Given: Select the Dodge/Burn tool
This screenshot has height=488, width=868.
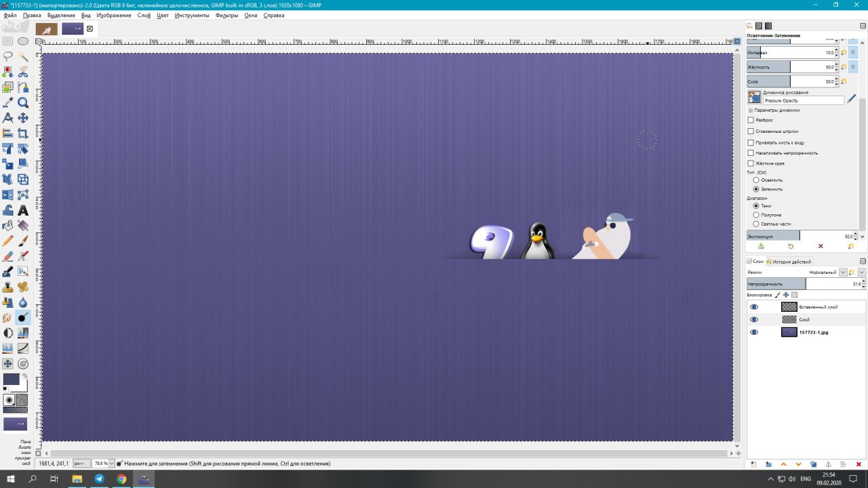Looking at the screenshot, I should (23, 317).
